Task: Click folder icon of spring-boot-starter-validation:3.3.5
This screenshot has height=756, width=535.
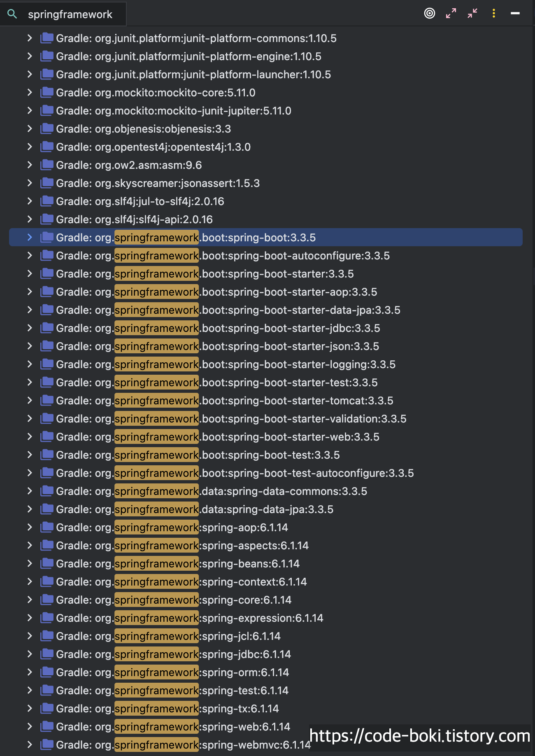Action: 47,418
